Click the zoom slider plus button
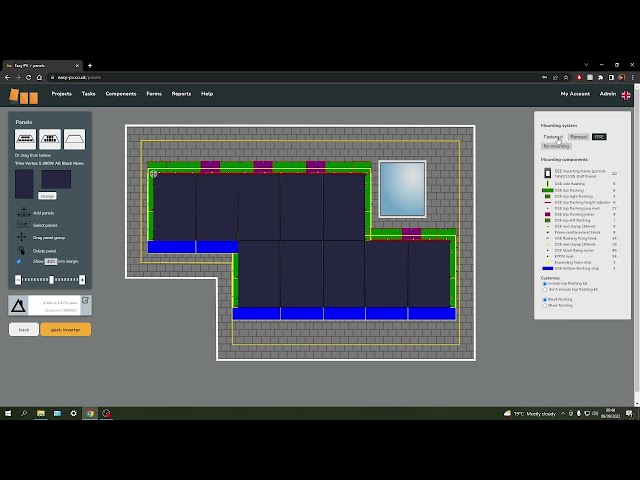Image resolution: width=640 pixels, height=480 pixels. tap(82, 280)
